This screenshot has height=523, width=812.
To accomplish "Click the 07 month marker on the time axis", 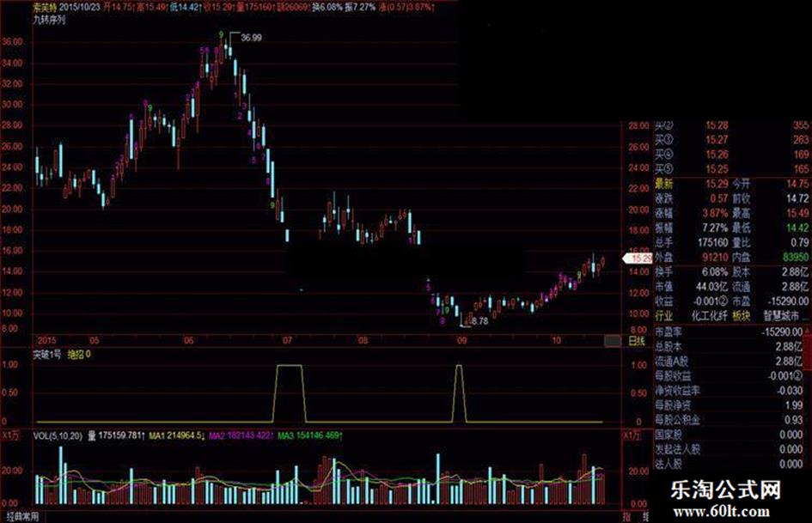I will click(287, 341).
